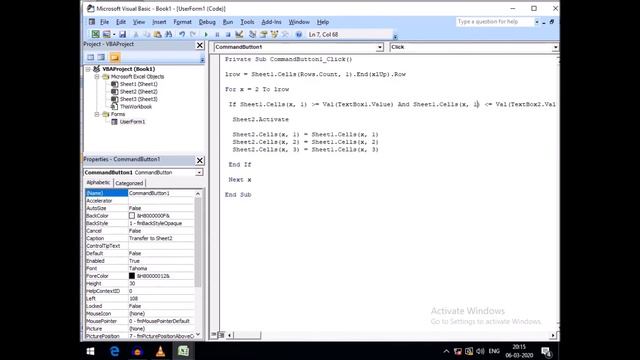The height and width of the screenshot is (360, 640).
Task: Select ThisWorkbook in the project tree
Action: coord(136,107)
